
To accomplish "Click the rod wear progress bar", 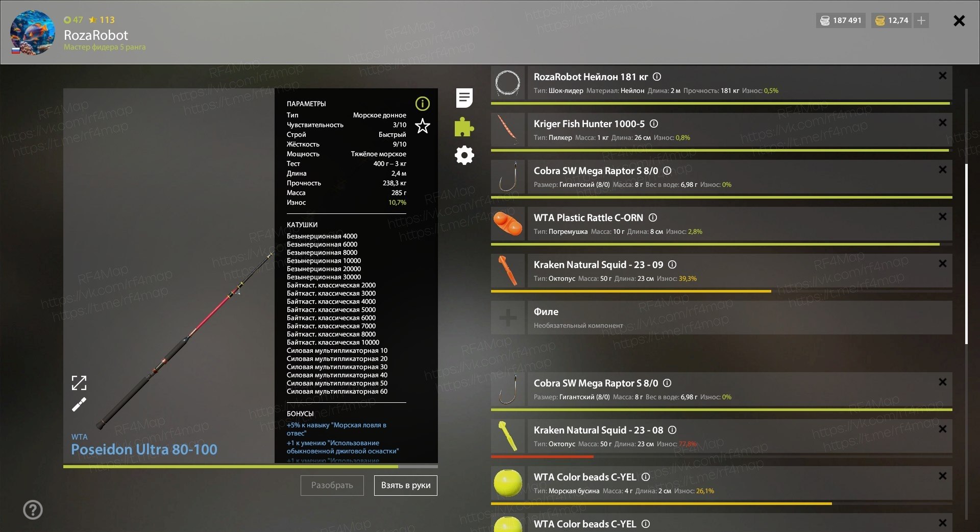I will pyautogui.click(x=251, y=466).
